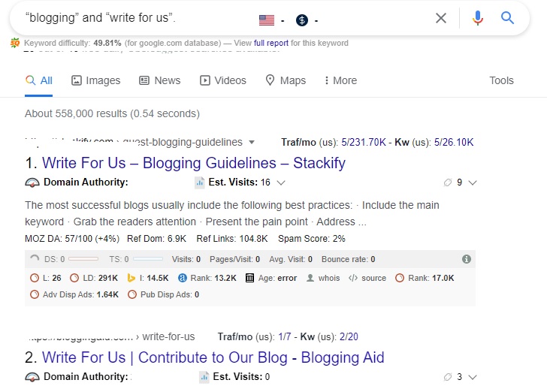Click the Adv Disp Ads 1.64K icon

pyautogui.click(x=35, y=294)
